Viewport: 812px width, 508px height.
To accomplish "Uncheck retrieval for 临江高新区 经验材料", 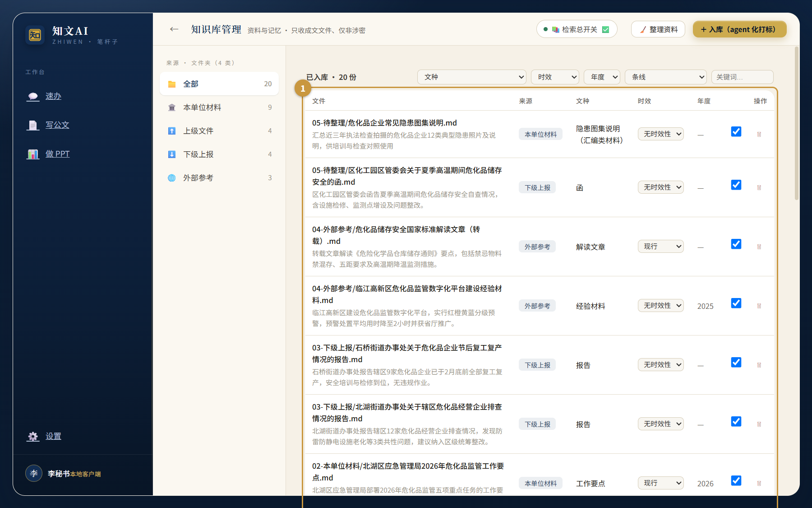I will (736, 303).
